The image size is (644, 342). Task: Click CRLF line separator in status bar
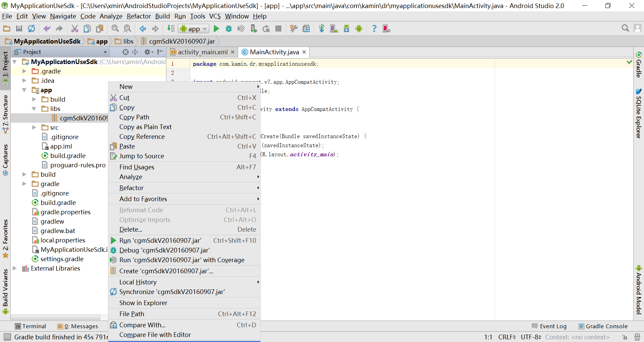click(x=507, y=337)
